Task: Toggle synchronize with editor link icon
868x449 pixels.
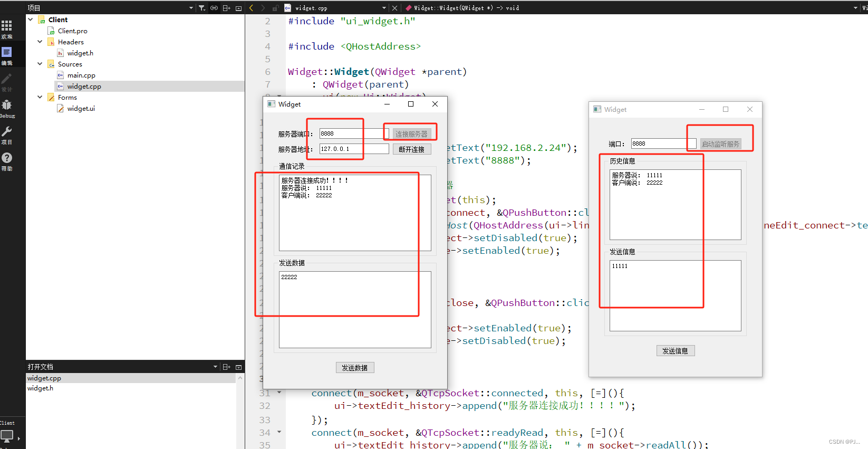Action: [x=214, y=8]
